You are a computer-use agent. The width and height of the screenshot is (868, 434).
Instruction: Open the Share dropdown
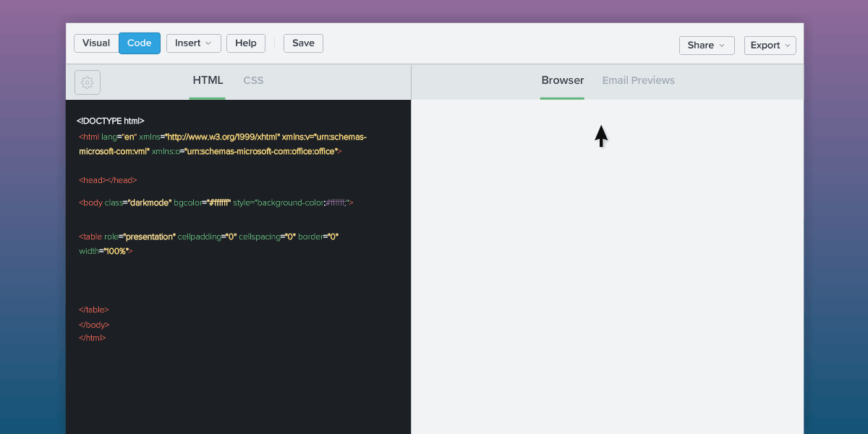pos(707,45)
